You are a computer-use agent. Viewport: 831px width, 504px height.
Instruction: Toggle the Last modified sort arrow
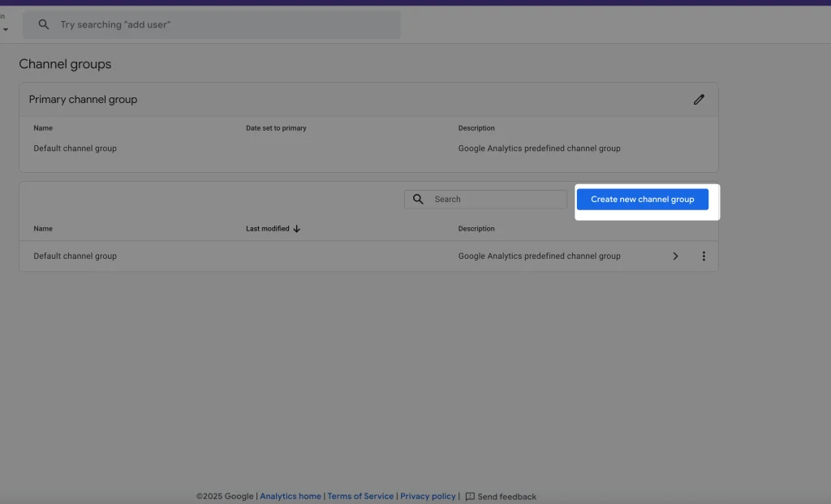click(x=296, y=228)
